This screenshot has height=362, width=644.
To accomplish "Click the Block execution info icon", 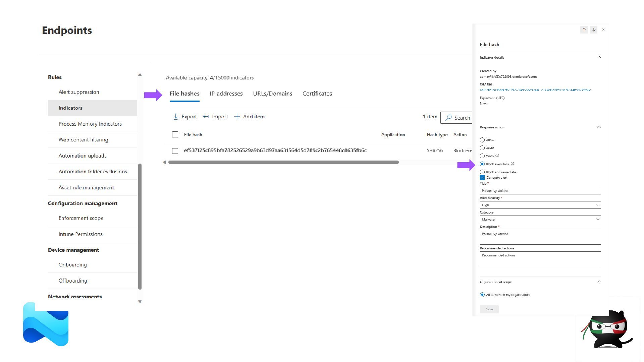I will coord(512,164).
